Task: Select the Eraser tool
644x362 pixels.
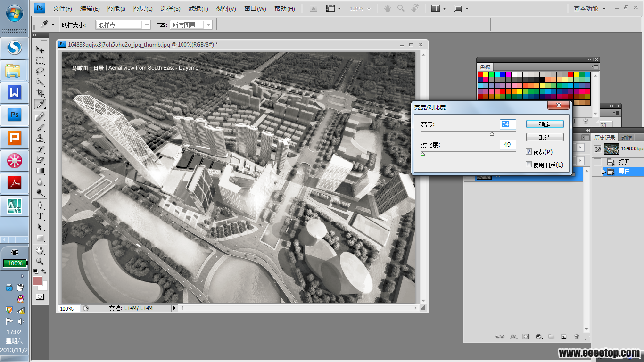Action: (40, 160)
